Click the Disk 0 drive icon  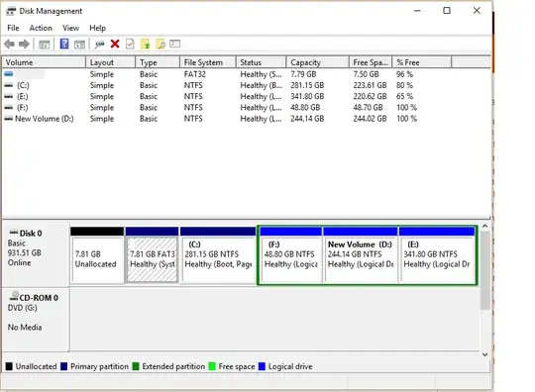coord(14,233)
